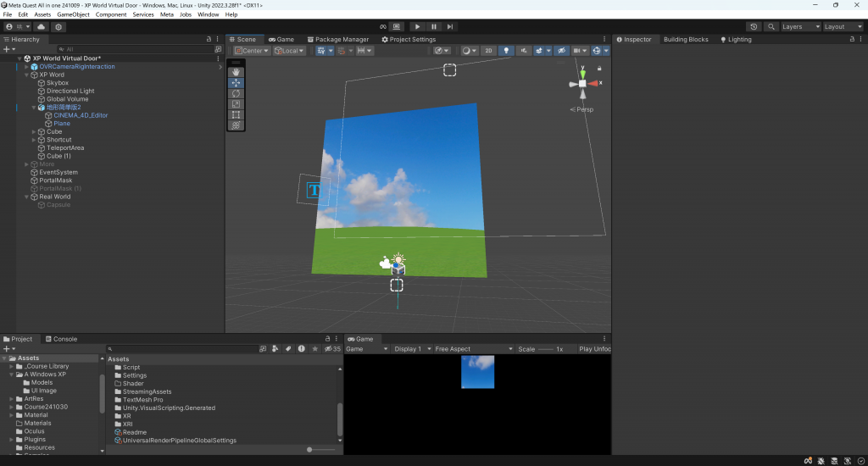The width and height of the screenshot is (868, 466).
Task: Search by Label icon in Project panel
Action: point(288,349)
